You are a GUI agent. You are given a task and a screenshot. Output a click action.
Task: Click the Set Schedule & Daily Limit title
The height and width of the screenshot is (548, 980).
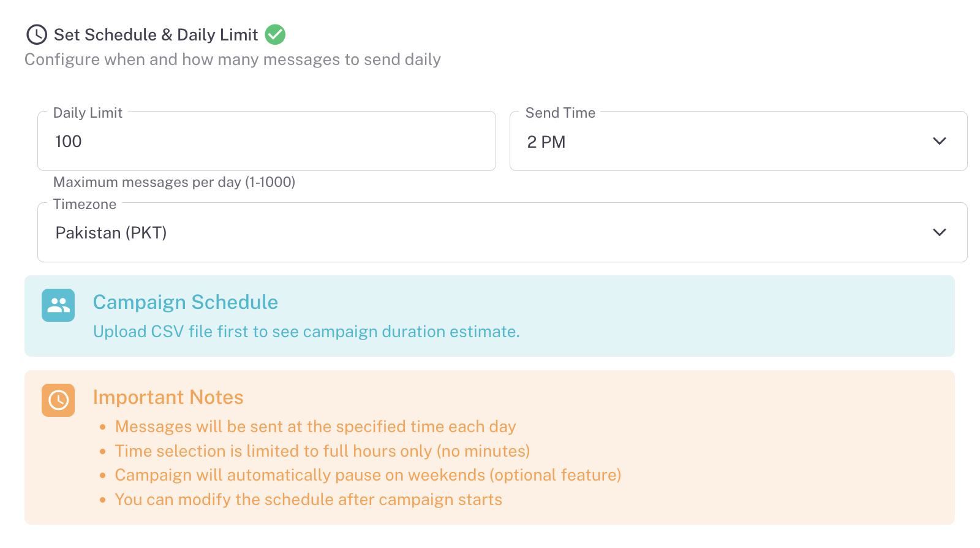(x=156, y=35)
